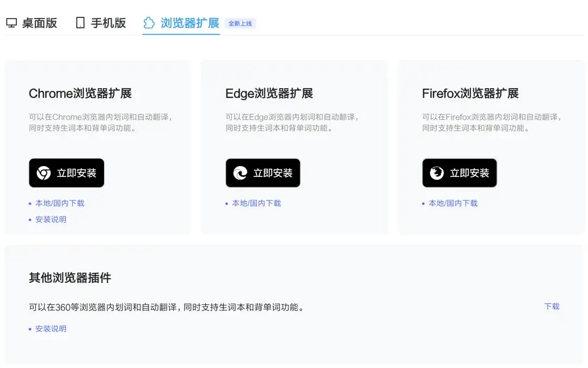Install the Firefox extension via 立即安装
This screenshot has height=368, width=588.
tap(460, 173)
